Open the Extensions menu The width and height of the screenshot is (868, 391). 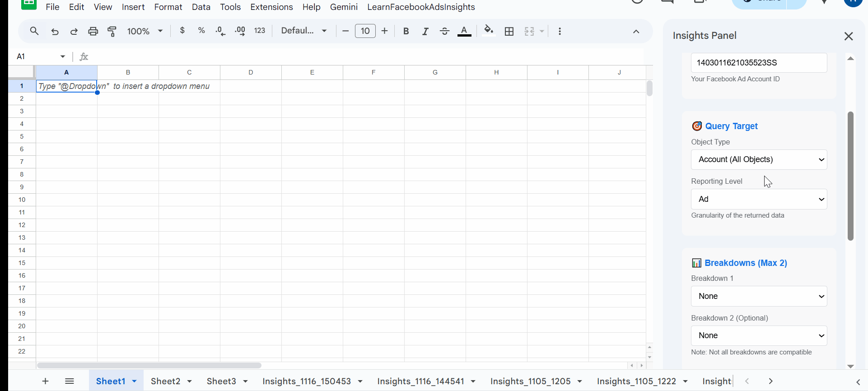[272, 7]
